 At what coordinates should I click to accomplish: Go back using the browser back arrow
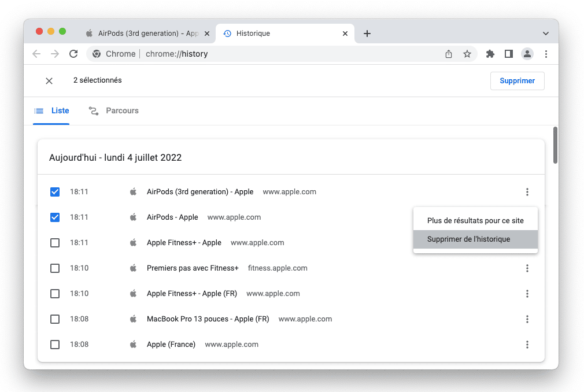pyautogui.click(x=36, y=54)
